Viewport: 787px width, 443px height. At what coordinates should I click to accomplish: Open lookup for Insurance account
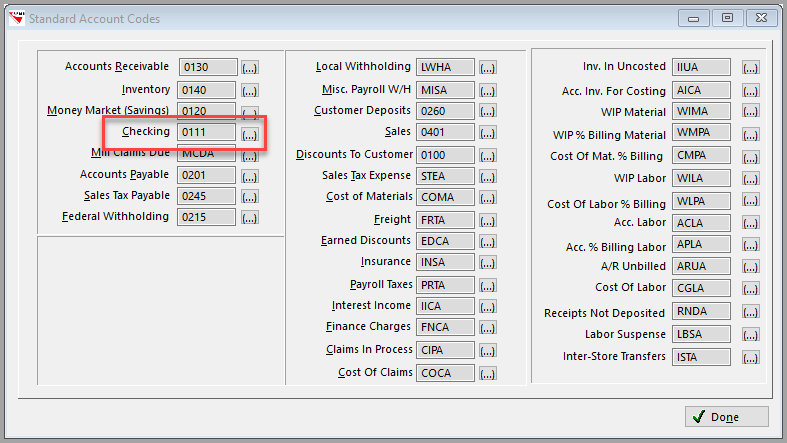(x=487, y=263)
